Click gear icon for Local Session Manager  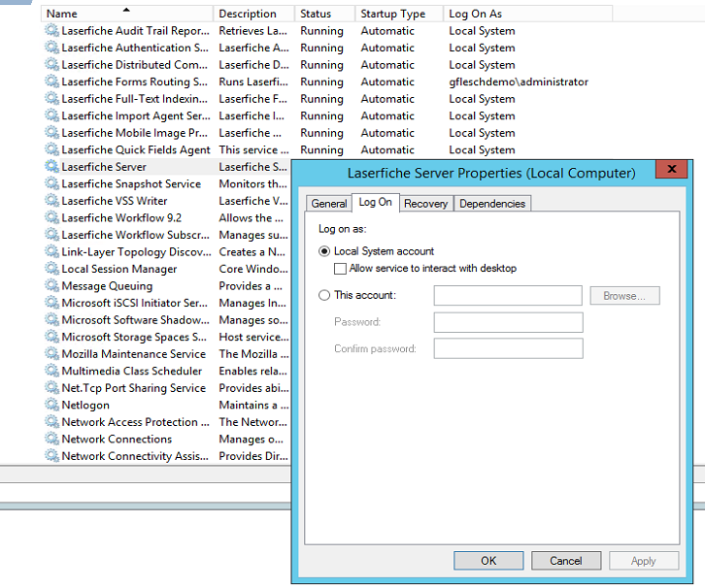(x=51, y=269)
